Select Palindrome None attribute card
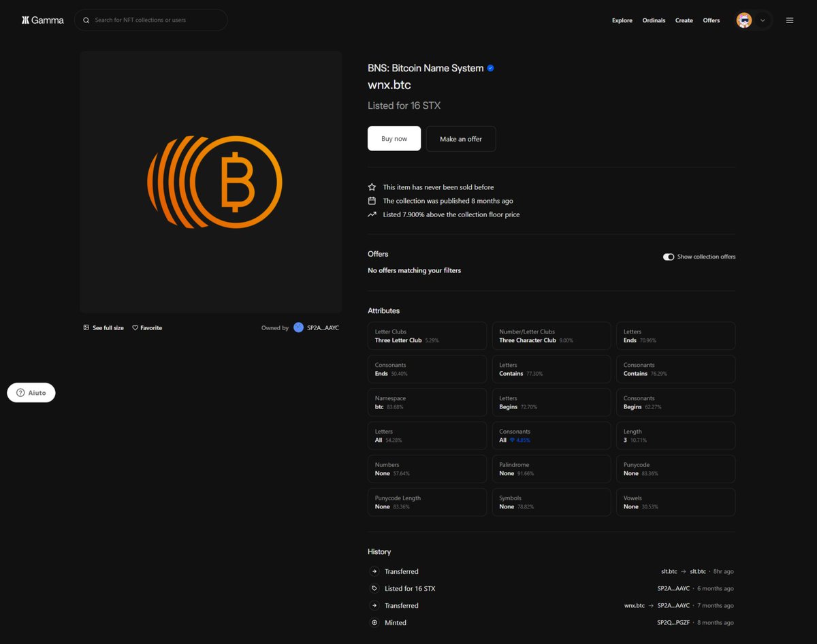The image size is (817, 644). pos(551,469)
